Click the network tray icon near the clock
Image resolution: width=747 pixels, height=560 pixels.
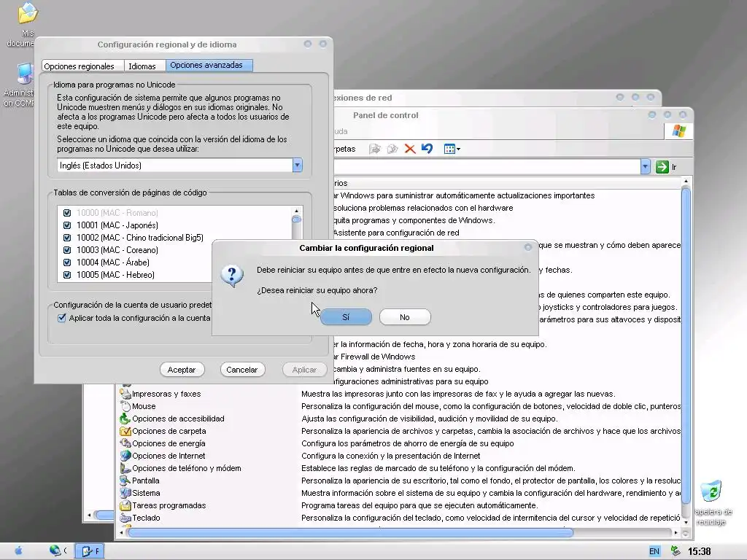(x=675, y=551)
